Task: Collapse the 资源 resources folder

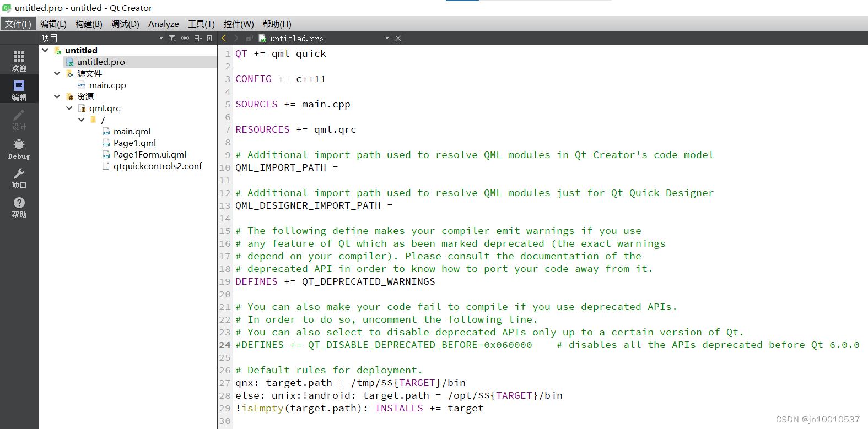Action: coord(57,96)
